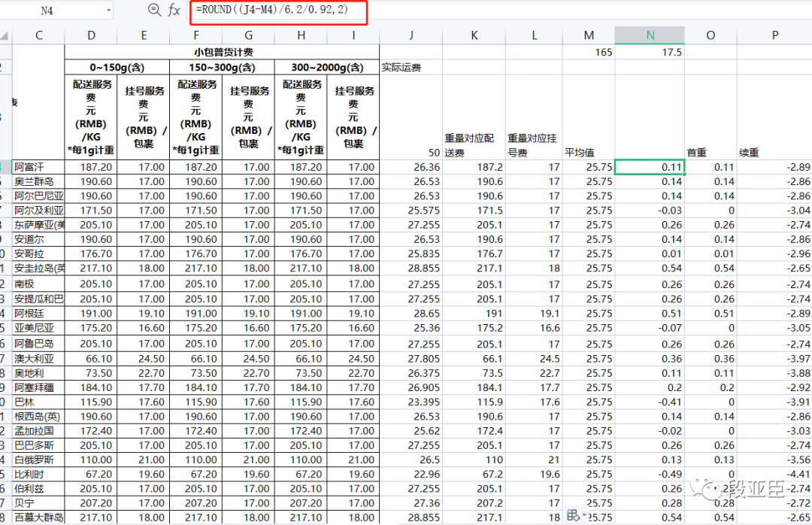Click the 实际运费 cell
Image resolution: width=812 pixels, height=525 pixels.
point(411,68)
